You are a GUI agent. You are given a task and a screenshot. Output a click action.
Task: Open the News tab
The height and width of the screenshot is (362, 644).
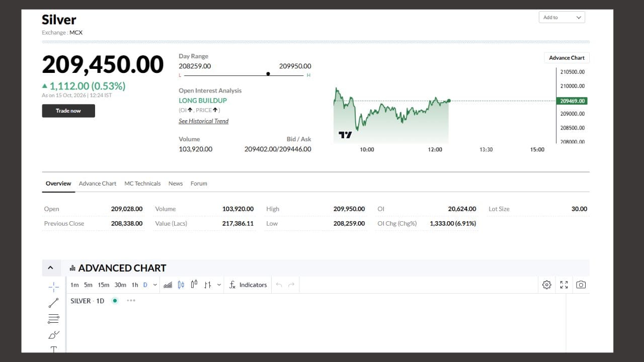(x=176, y=184)
